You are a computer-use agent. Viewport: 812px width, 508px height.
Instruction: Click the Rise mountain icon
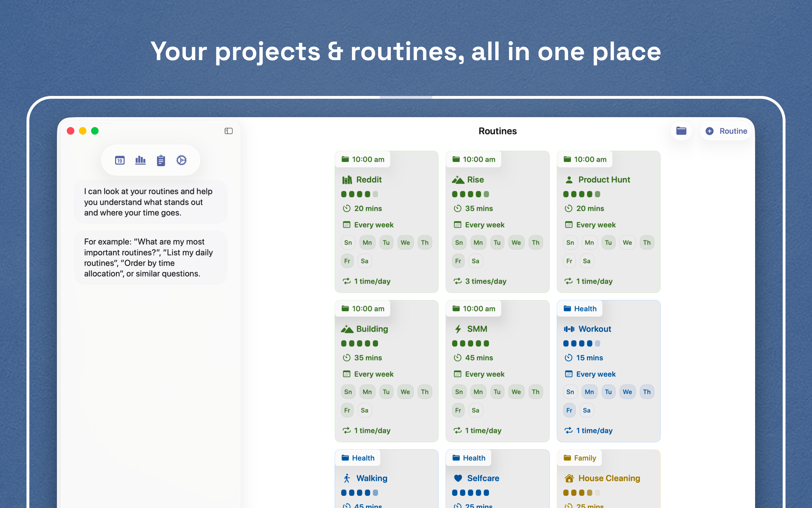pos(458,180)
